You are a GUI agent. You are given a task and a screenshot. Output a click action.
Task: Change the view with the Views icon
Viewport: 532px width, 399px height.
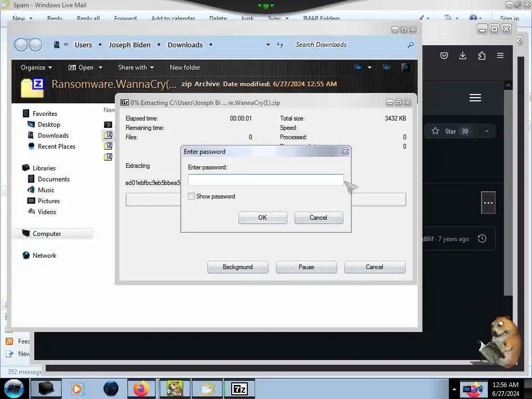coord(358,68)
